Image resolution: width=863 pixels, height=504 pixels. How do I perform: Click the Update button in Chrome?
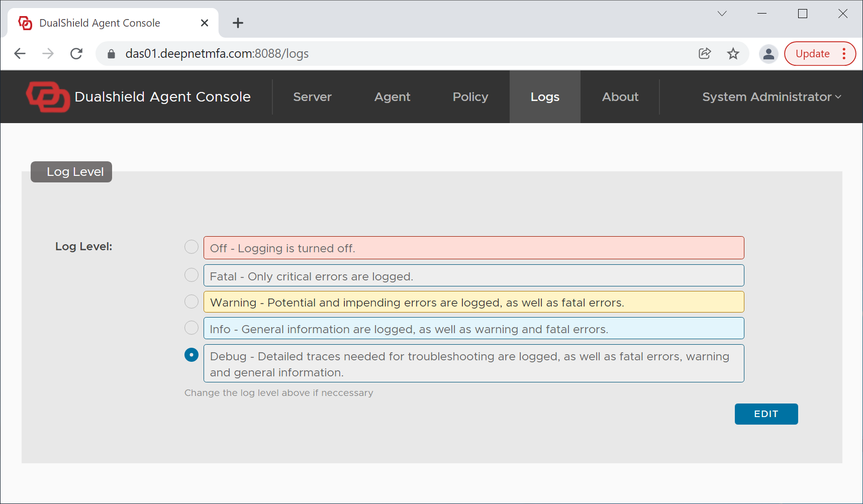[812, 54]
